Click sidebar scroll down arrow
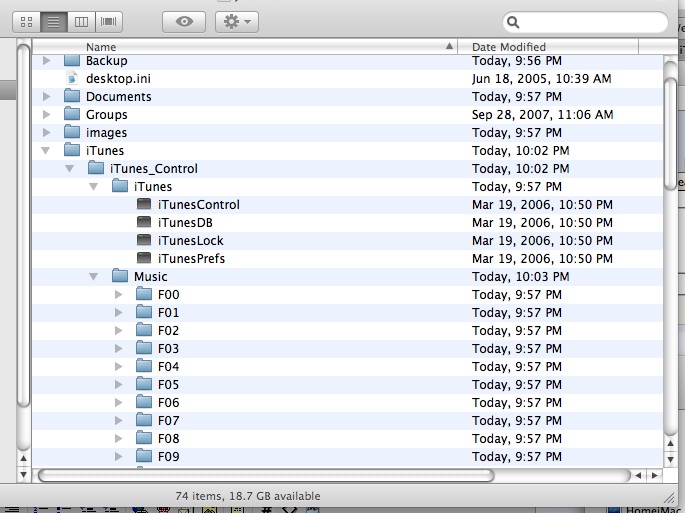 24,475
